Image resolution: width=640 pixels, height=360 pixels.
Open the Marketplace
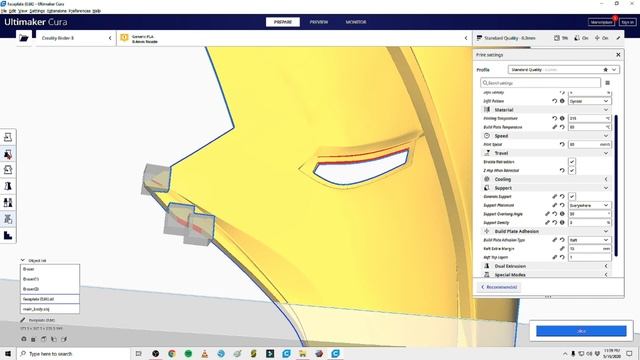601,22
